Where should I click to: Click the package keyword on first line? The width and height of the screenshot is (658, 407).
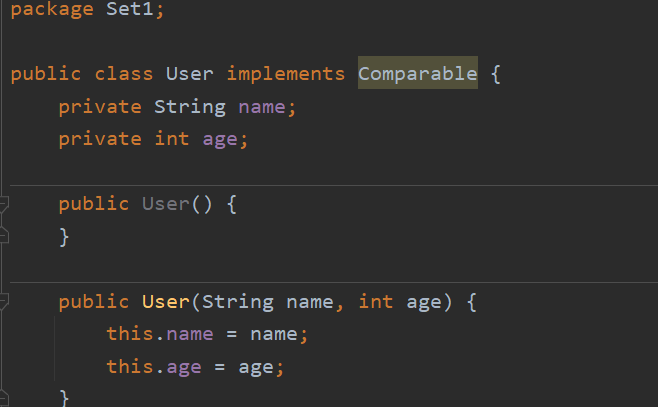pos(52,10)
